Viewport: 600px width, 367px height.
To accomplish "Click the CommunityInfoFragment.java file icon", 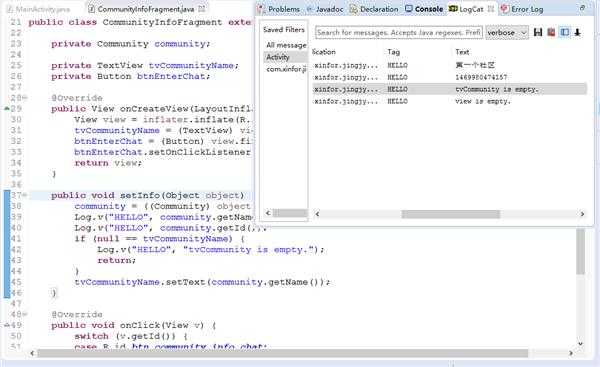I will (x=91, y=9).
